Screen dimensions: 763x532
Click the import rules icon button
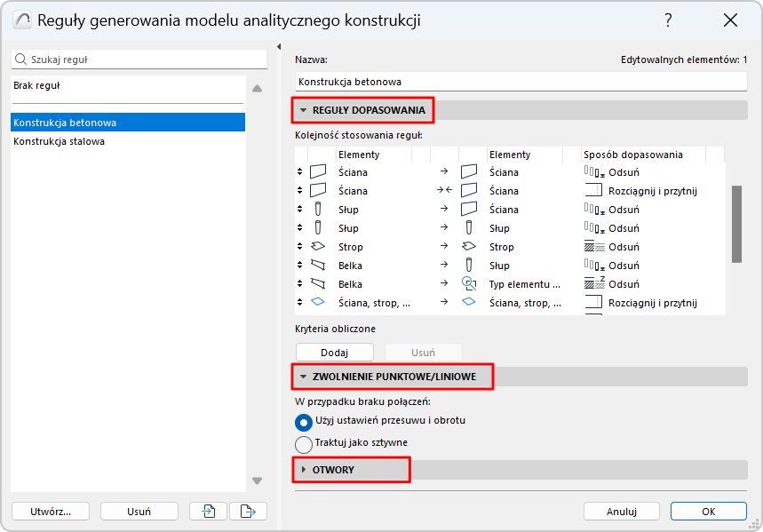click(208, 511)
